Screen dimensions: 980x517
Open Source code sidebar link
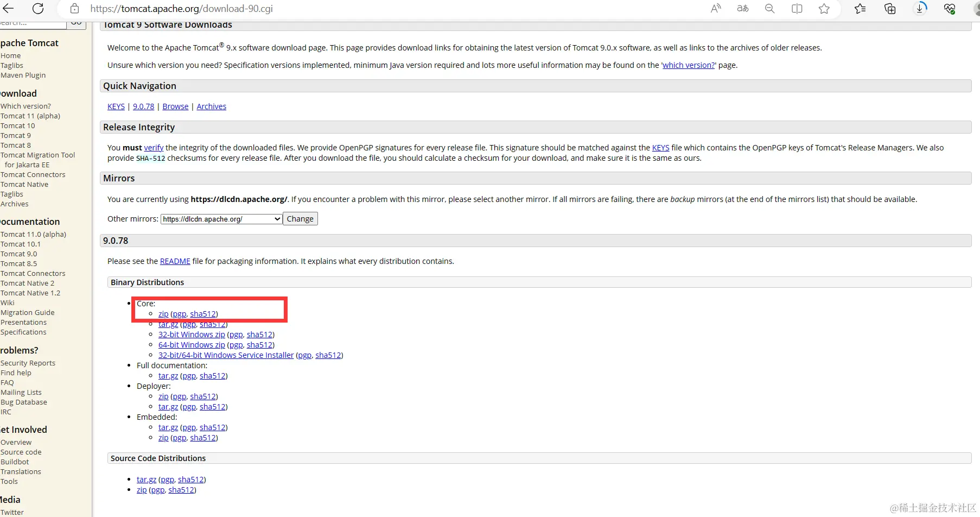[21, 452]
